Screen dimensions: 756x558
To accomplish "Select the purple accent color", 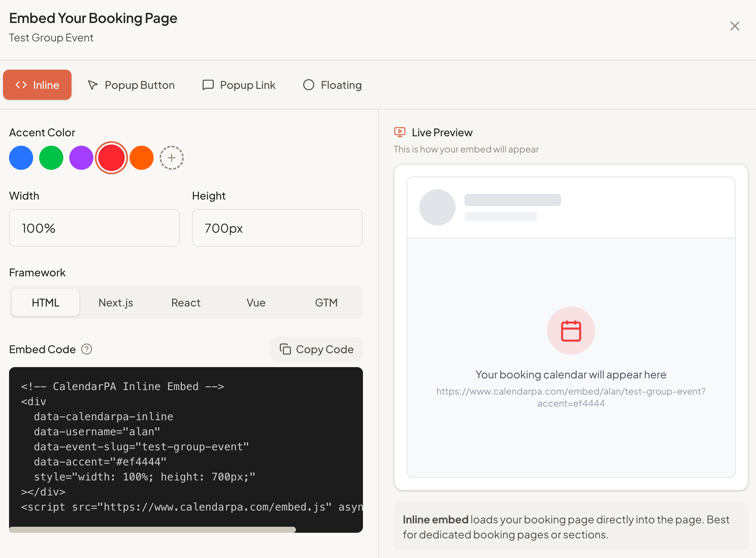I will [x=81, y=158].
